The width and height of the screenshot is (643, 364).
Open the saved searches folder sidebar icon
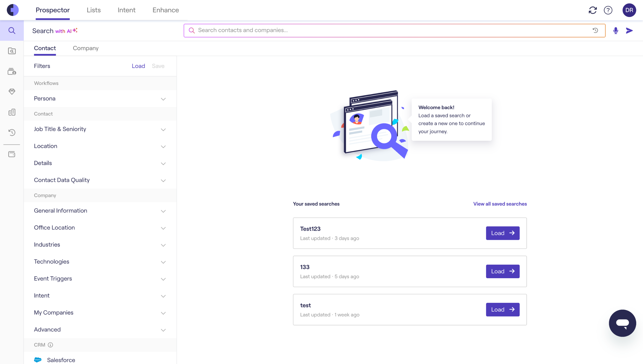(12, 51)
